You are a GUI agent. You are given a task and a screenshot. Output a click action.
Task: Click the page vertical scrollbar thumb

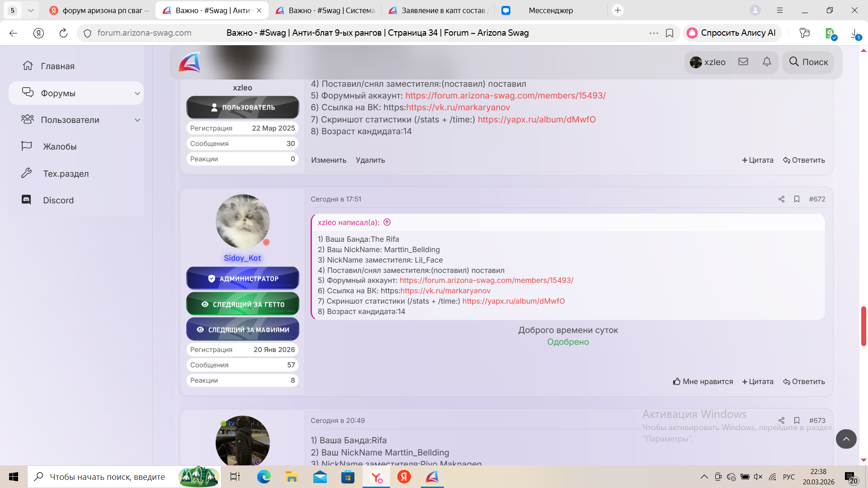(863, 326)
